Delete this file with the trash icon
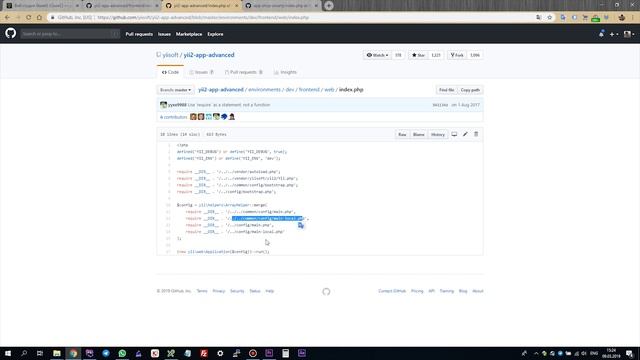640x360 pixels. click(x=476, y=134)
